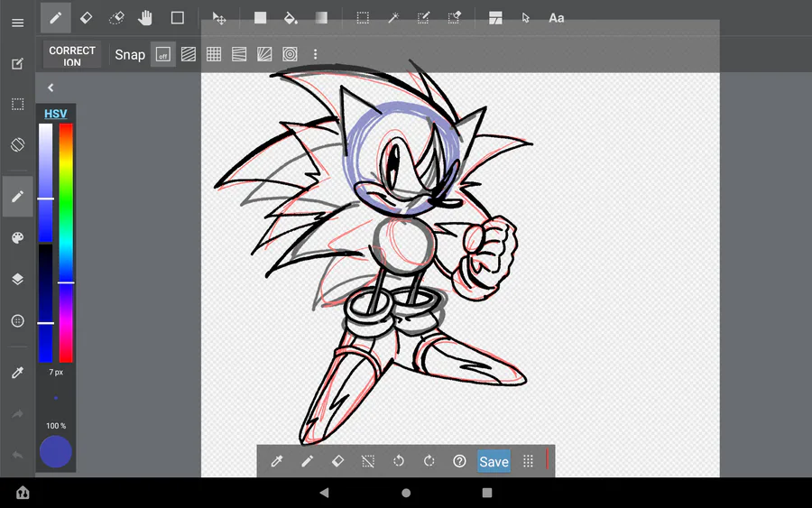This screenshot has width=812, height=508.
Task: Enable radial vanishing point snap guide
Action: (264, 54)
